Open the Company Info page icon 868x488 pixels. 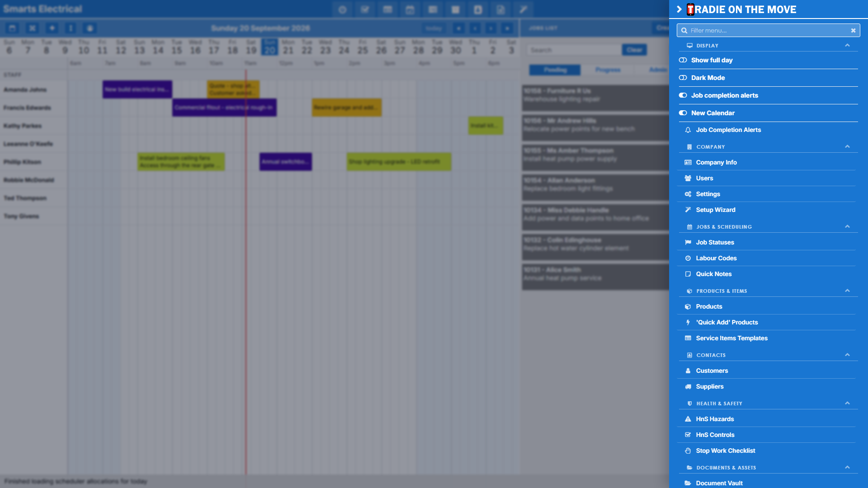[x=688, y=162]
